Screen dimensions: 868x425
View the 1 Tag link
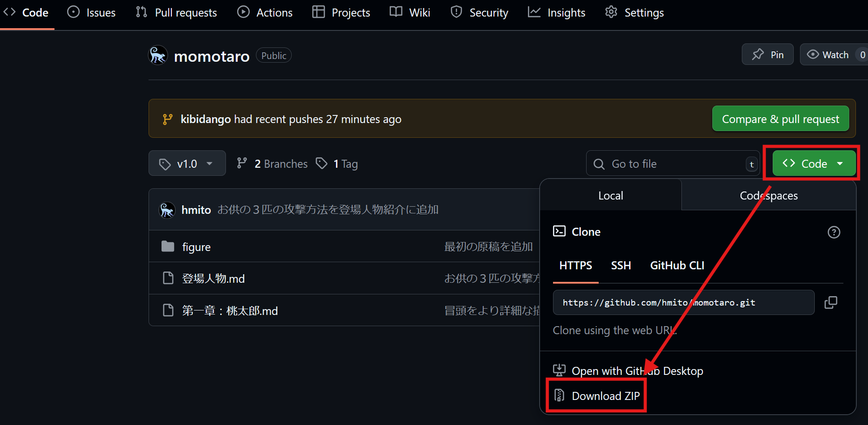[336, 164]
